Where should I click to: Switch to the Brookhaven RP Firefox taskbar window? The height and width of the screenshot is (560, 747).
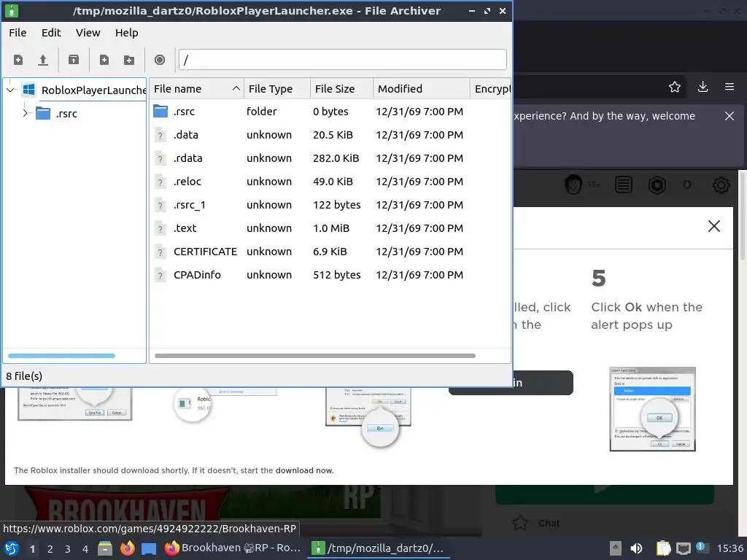click(233, 548)
